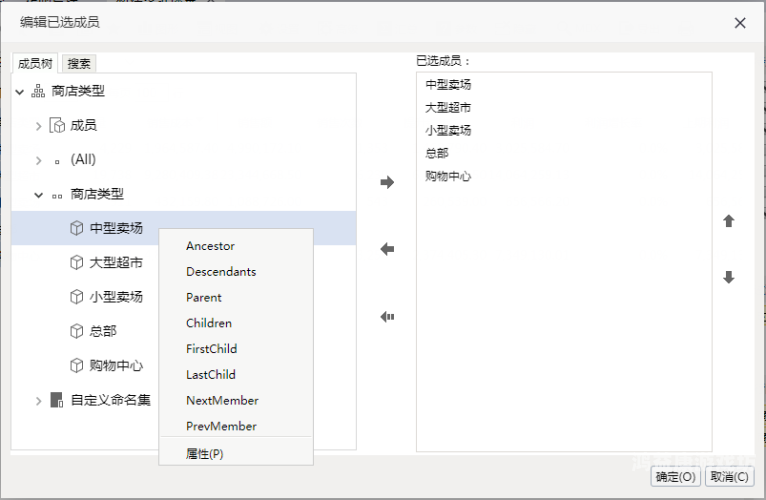The width and height of the screenshot is (766, 500).
Task: Select 大型超市 in the 已选成员 list
Action: (448, 108)
